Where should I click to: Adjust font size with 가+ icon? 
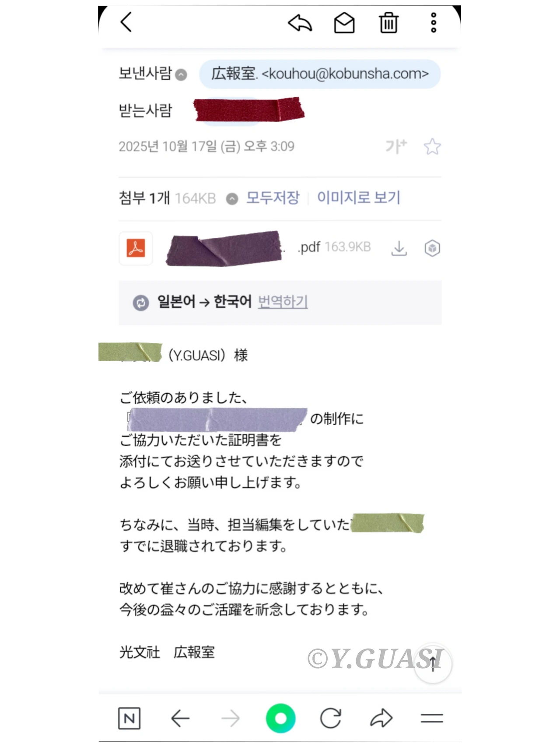click(396, 146)
